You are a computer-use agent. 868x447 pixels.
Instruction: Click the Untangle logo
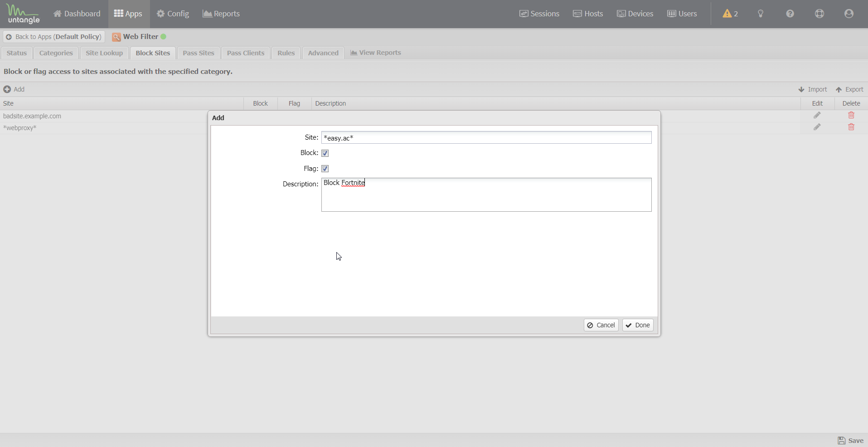24,14
